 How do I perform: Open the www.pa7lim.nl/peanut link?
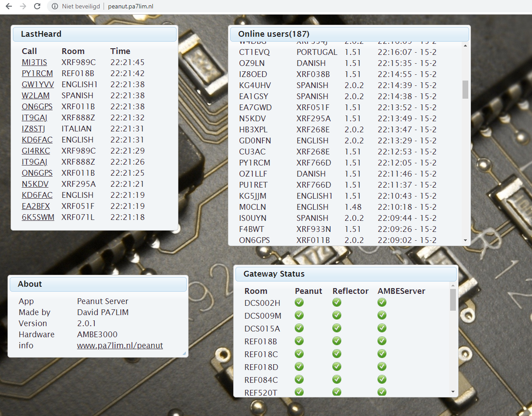point(120,346)
